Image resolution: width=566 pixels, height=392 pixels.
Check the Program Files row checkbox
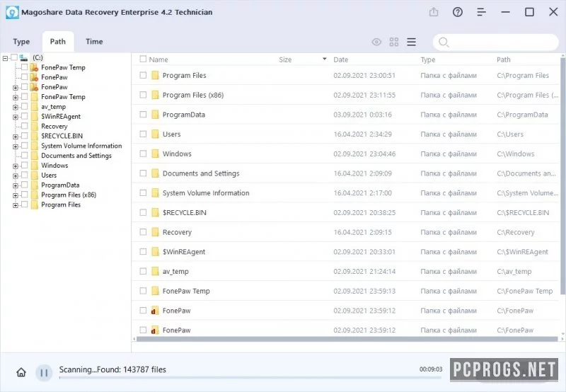[143, 75]
